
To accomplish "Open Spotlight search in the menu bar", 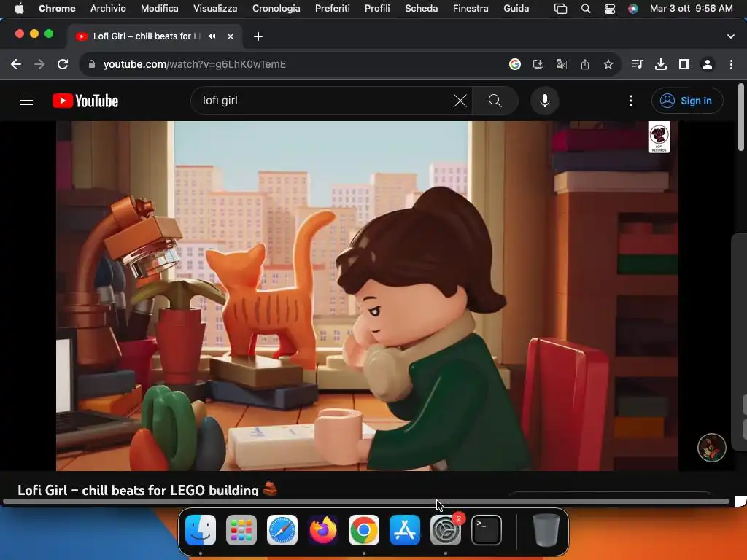I will (586, 8).
